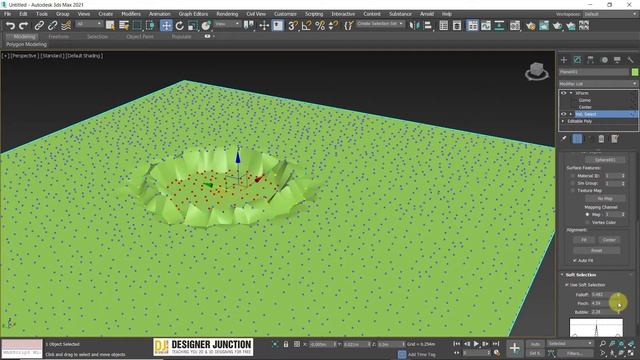Click the Rectangular Selection Region icon
This screenshot has height=360, width=640.
click(x=137, y=26)
